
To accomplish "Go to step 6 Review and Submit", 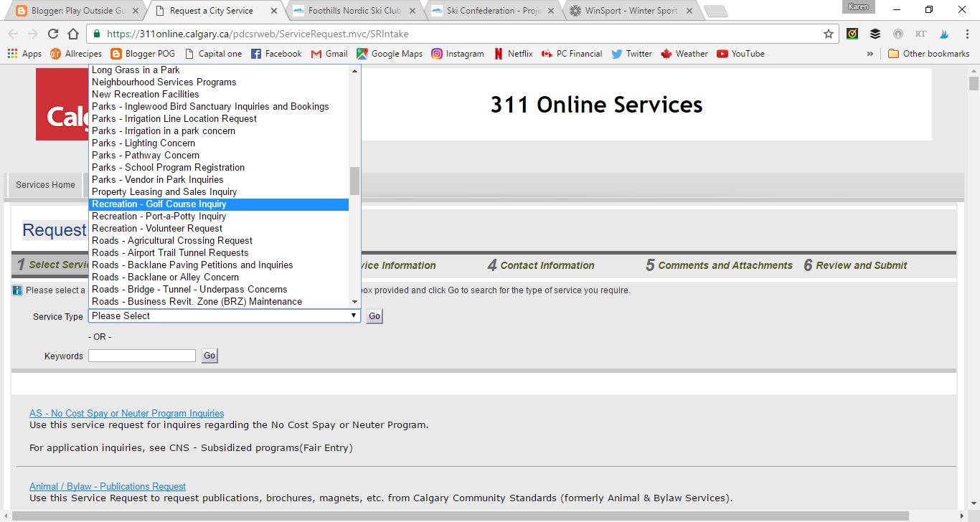I will click(x=855, y=265).
